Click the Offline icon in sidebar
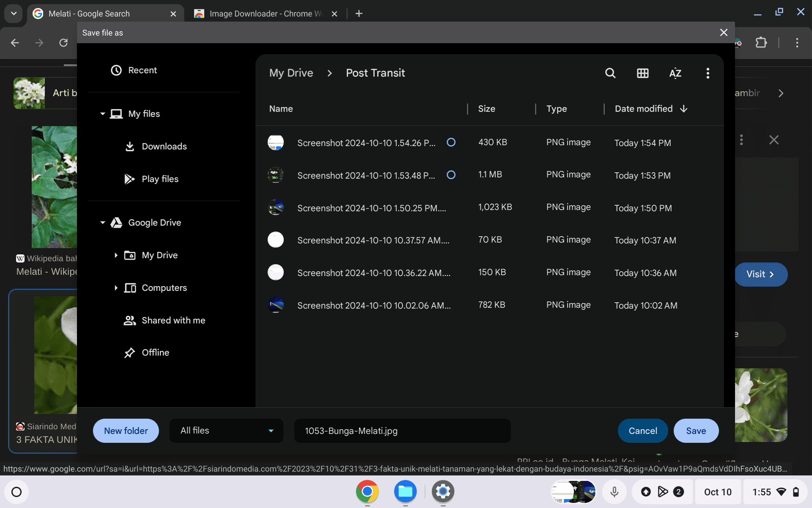 129,352
